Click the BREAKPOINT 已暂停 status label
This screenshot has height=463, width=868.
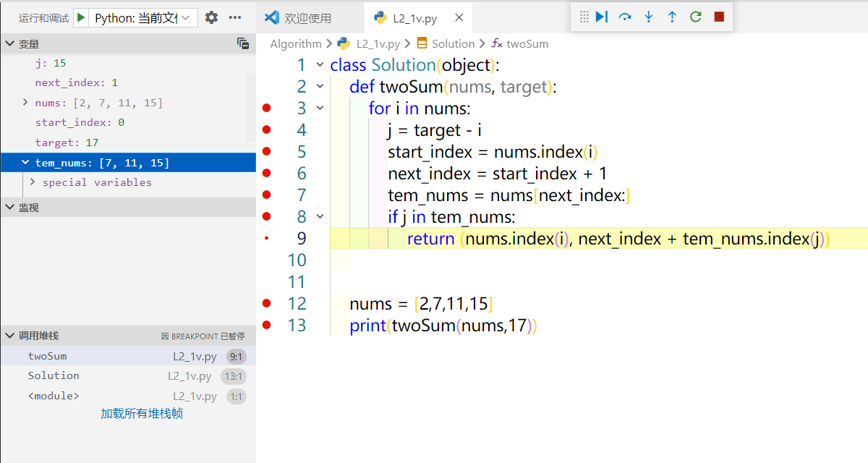click(203, 336)
